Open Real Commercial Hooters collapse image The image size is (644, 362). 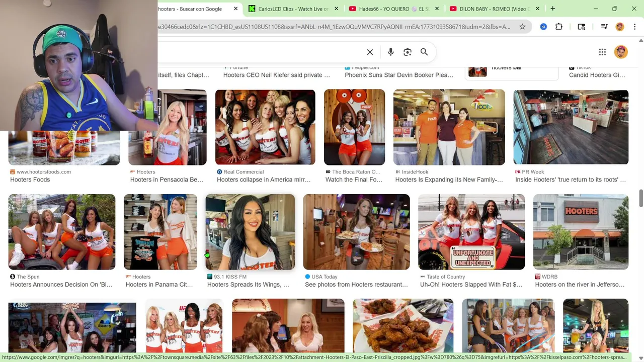[265, 128]
